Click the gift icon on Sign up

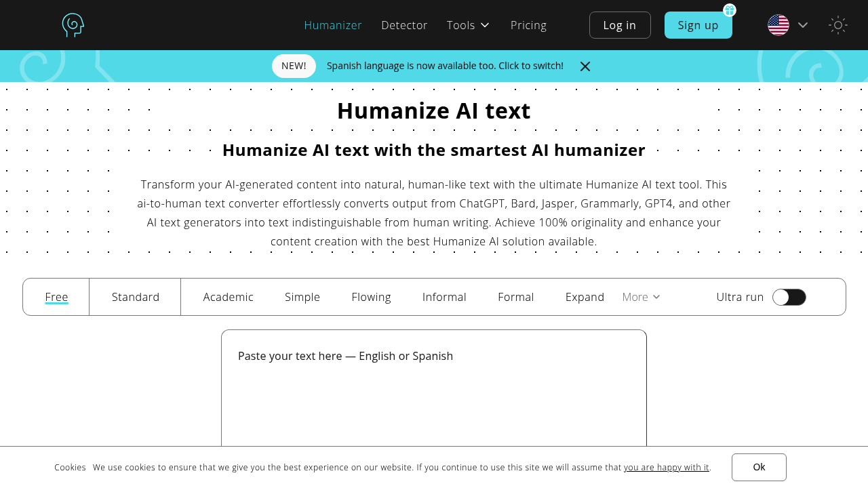pos(729,10)
